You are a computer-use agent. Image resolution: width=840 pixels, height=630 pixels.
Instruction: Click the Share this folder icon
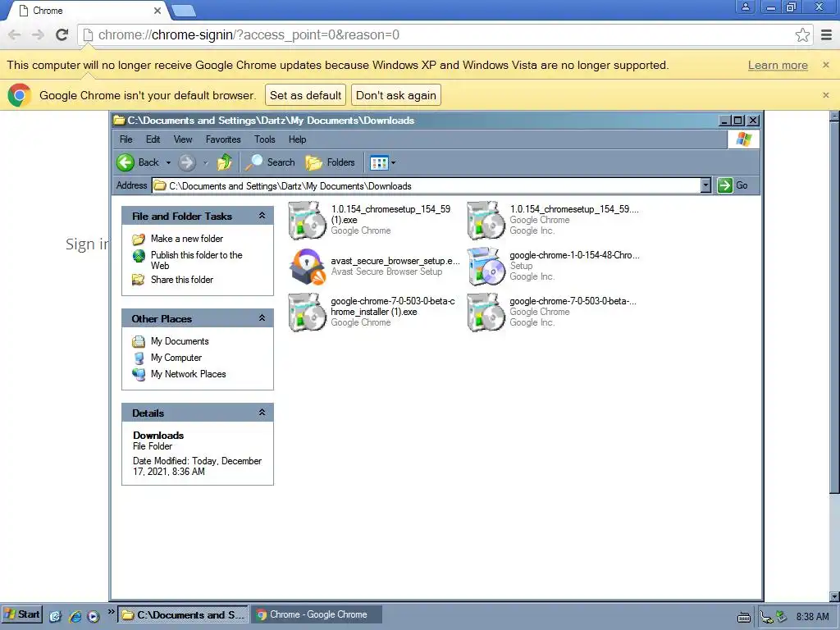(139, 280)
